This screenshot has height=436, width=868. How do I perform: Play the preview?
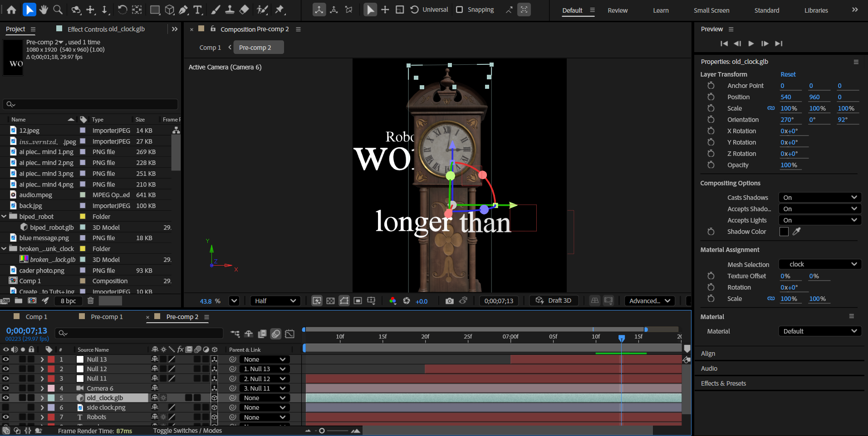751,44
